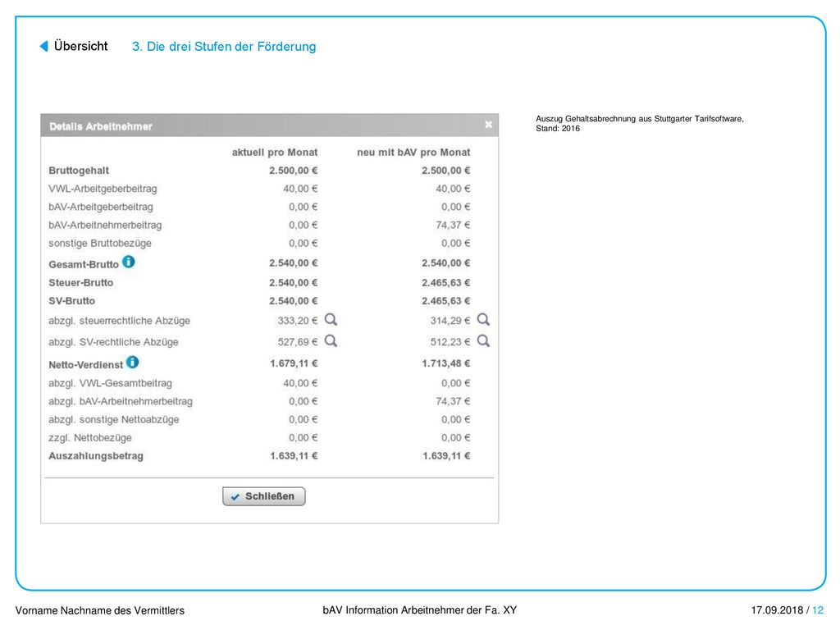The width and height of the screenshot is (840, 630).
Task: Click the Netto-Verdienst value 1.713,48 €
Action: pyautogui.click(x=445, y=363)
